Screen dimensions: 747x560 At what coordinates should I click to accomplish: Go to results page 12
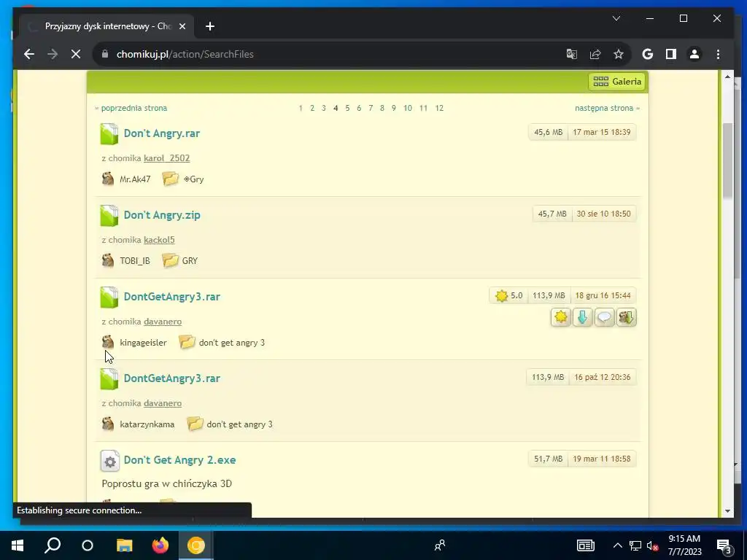(x=439, y=108)
